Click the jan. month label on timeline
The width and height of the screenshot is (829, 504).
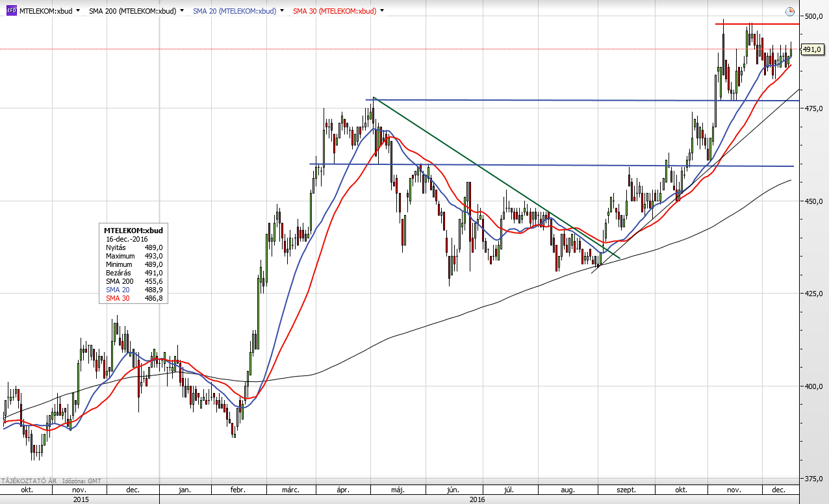pyautogui.click(x=185, y=490)
